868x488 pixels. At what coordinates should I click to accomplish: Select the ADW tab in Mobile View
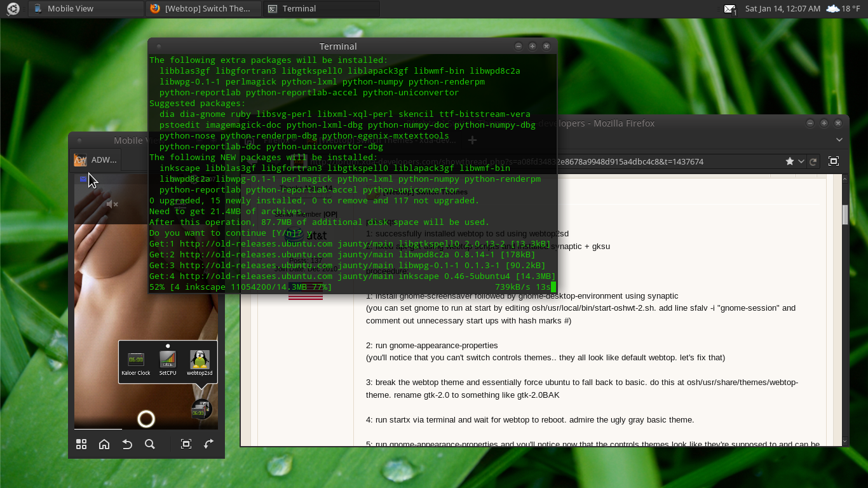pyautogui.click(x=97, y=160)
